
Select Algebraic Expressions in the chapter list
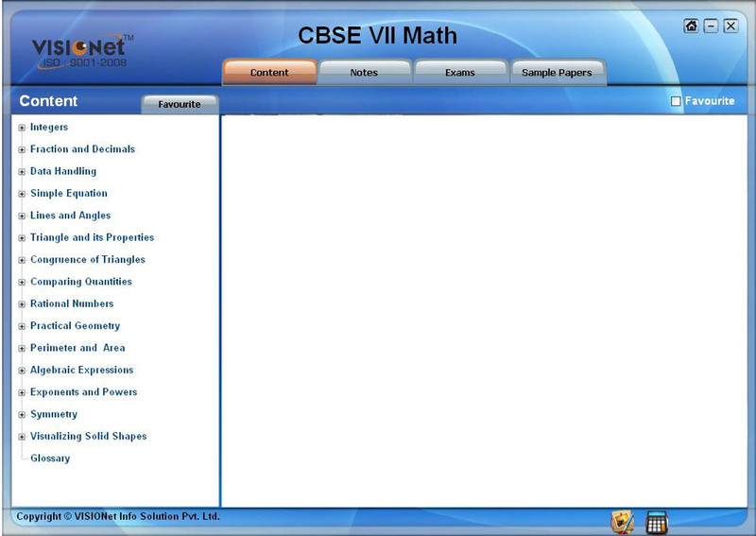coord(81,371)
